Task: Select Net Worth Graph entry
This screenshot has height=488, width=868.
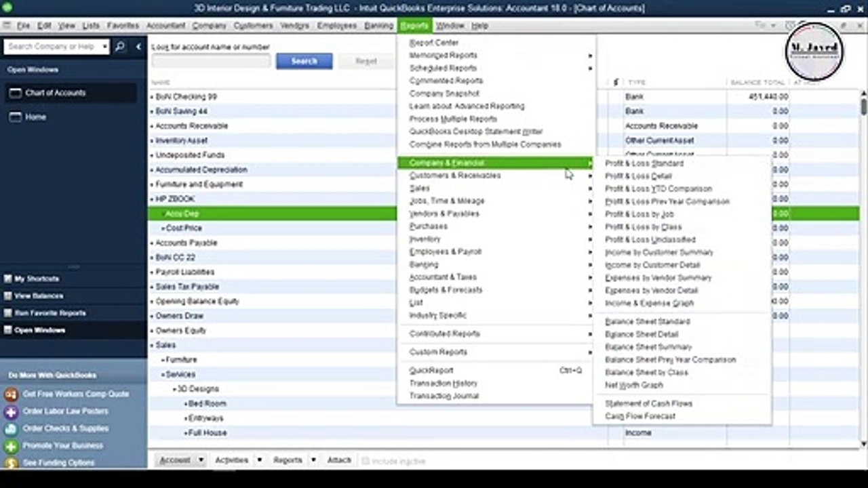Action: point(633,386)
